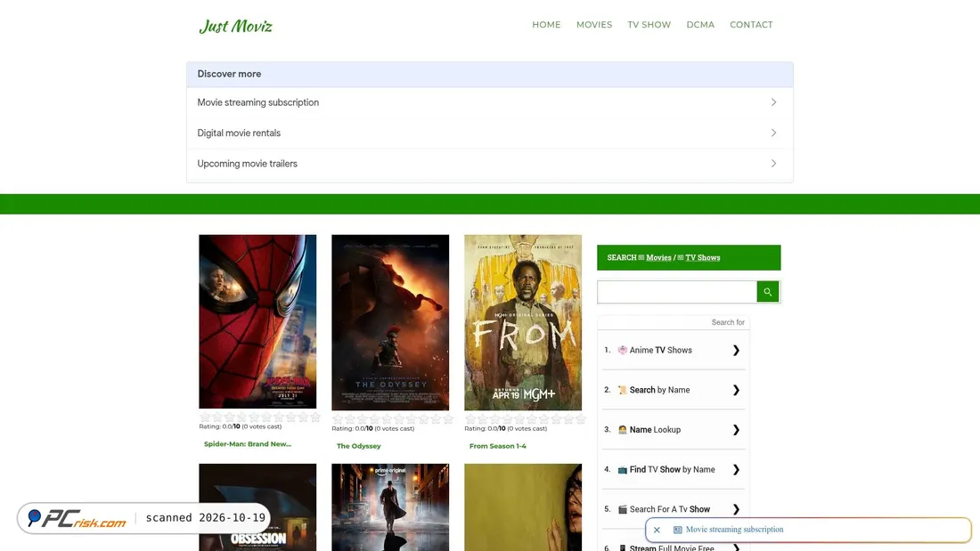Screen dimensions: 980x551
Task: Open the From Season 1-4 title link
Action: (497, 446)
